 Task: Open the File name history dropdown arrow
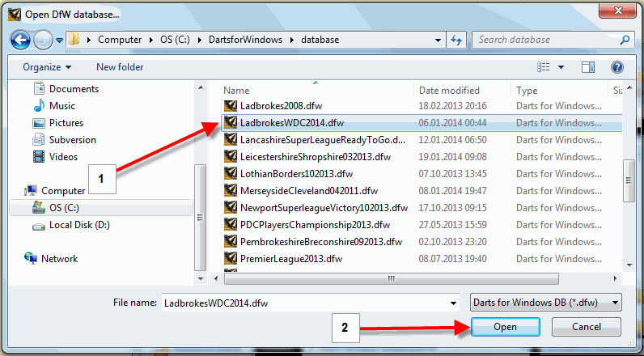click(451, 303)
